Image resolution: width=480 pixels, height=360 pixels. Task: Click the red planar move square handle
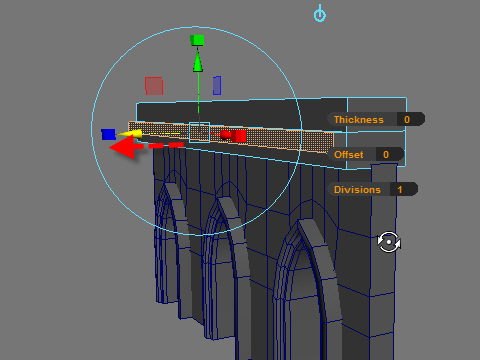[154, 86]
